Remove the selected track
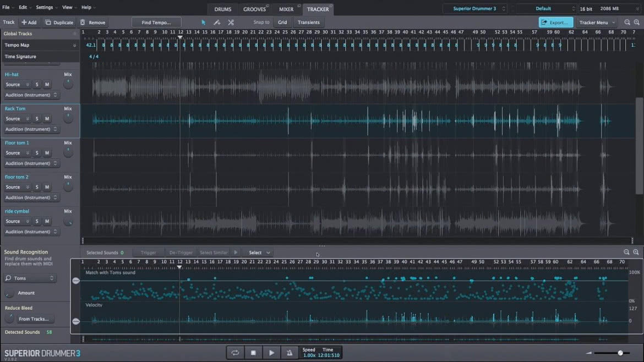 [x=93, y=23]
